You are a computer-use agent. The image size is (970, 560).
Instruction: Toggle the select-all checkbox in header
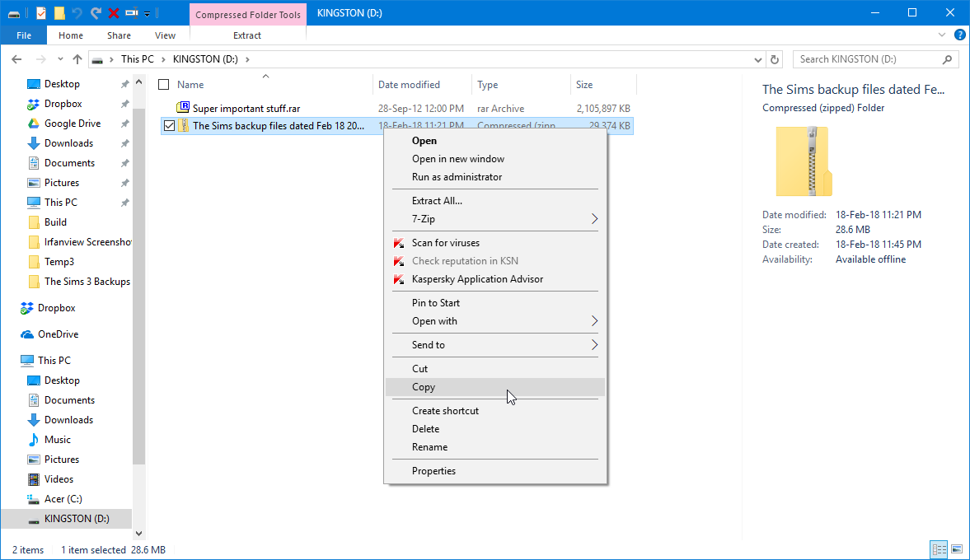click(164, 85)
